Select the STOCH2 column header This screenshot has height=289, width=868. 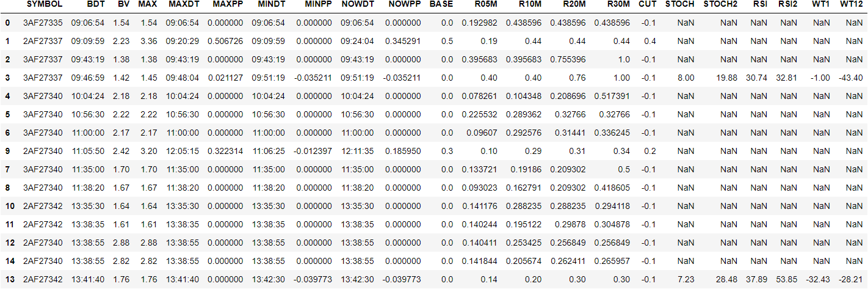[x=720, y=4]
